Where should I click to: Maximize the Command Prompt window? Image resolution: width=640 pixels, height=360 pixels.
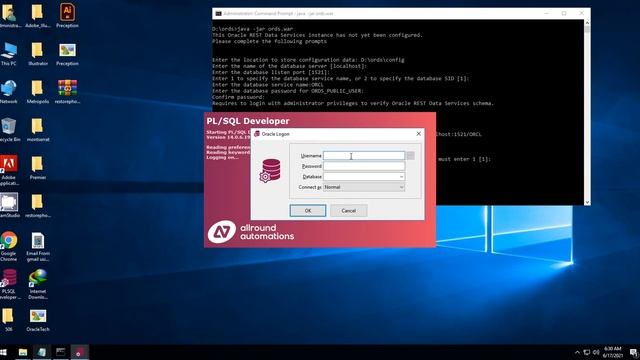(x=564, y=13)
